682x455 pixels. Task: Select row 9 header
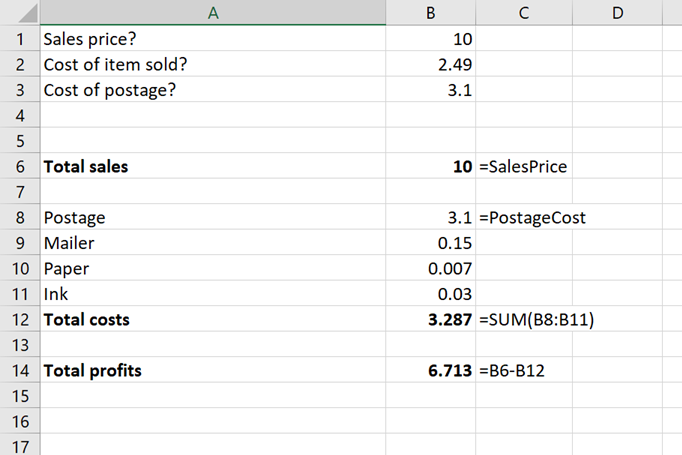[20, 243]
